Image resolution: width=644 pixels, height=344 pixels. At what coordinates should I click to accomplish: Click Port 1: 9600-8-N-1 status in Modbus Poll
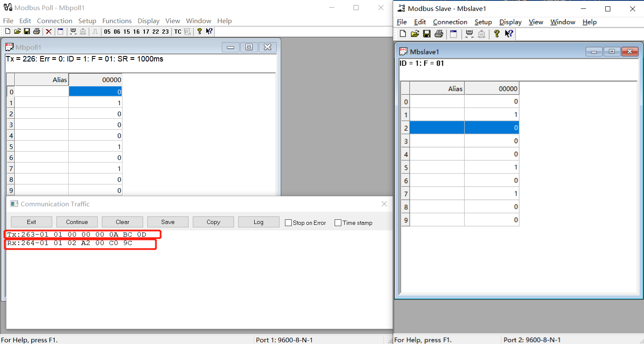(284, 340)
